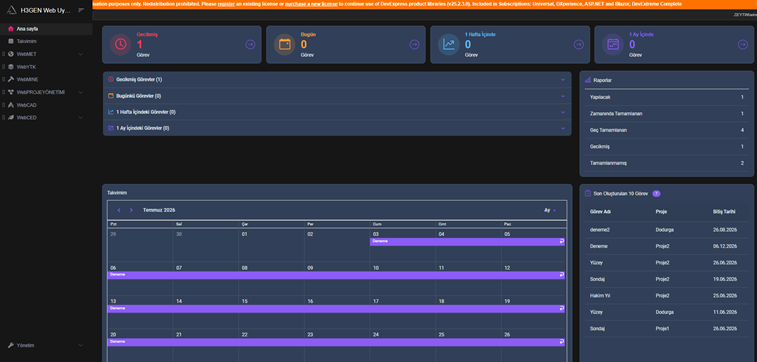
Task: Click the purchase a new license link
Action: (311, 4)
